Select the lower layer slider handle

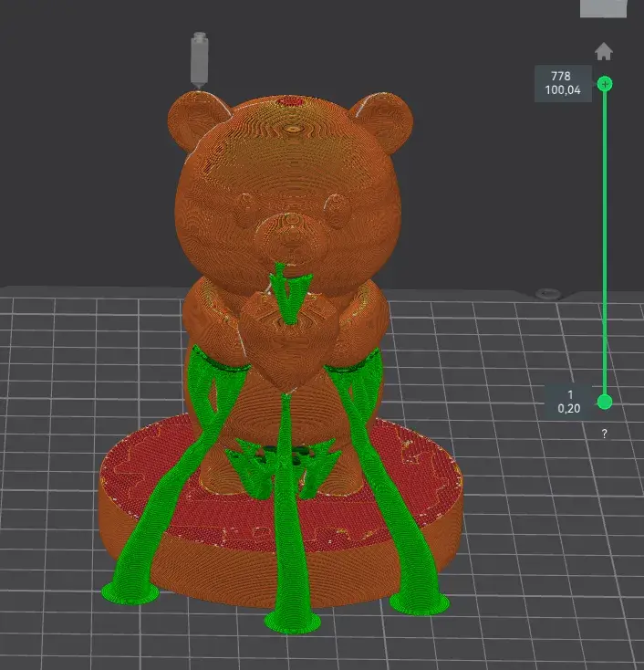[605, 402]
